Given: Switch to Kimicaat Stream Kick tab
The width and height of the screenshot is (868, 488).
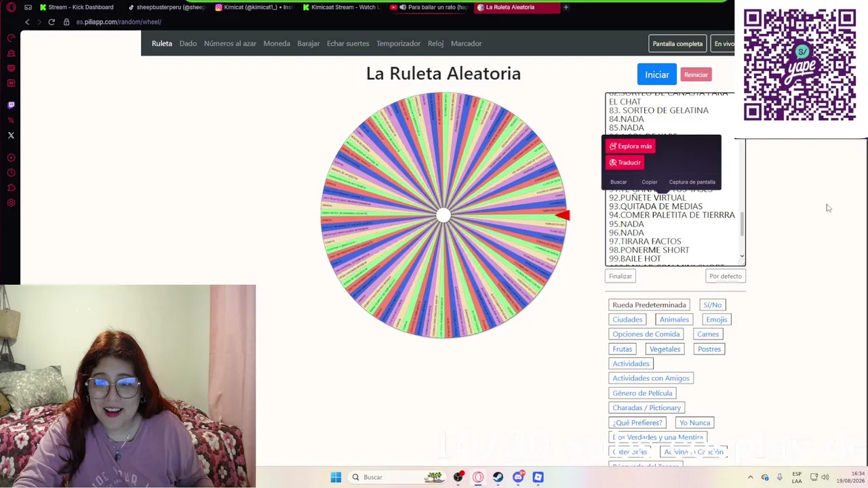Looking at the screenshot, I should (341, 7).
